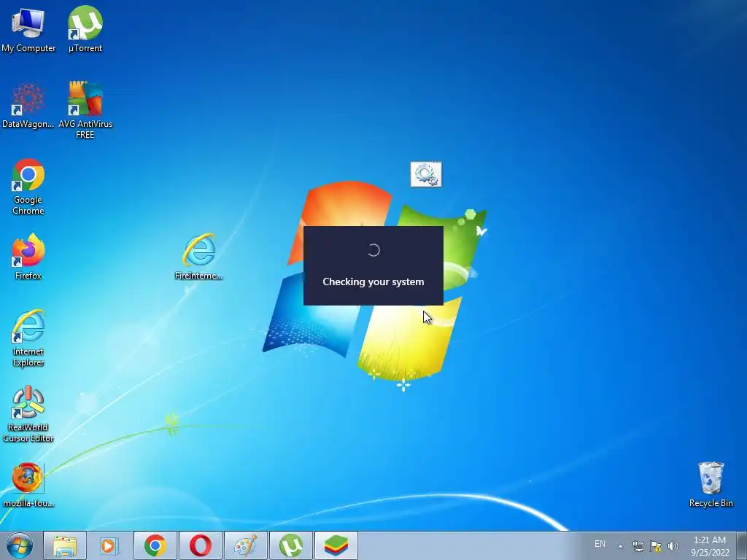Launch Windows Media Player from taskbar
The image size is (747, 560).
109,545
